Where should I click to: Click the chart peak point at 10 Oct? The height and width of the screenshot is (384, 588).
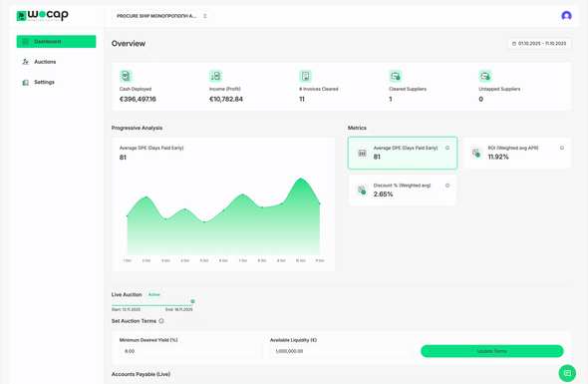point(300,179)
